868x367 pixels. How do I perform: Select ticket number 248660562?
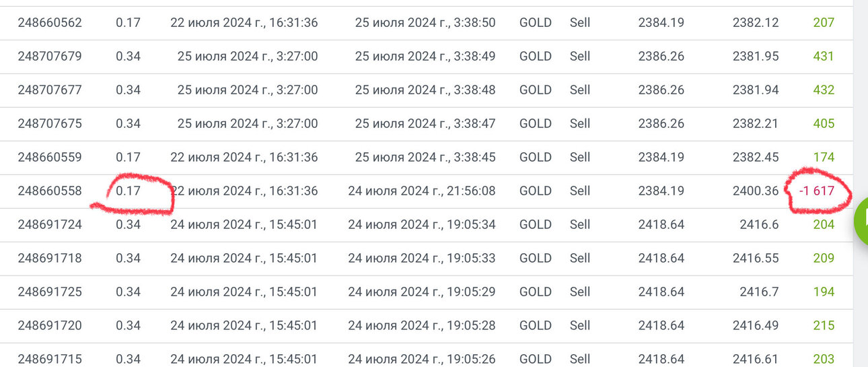[50, 22]
